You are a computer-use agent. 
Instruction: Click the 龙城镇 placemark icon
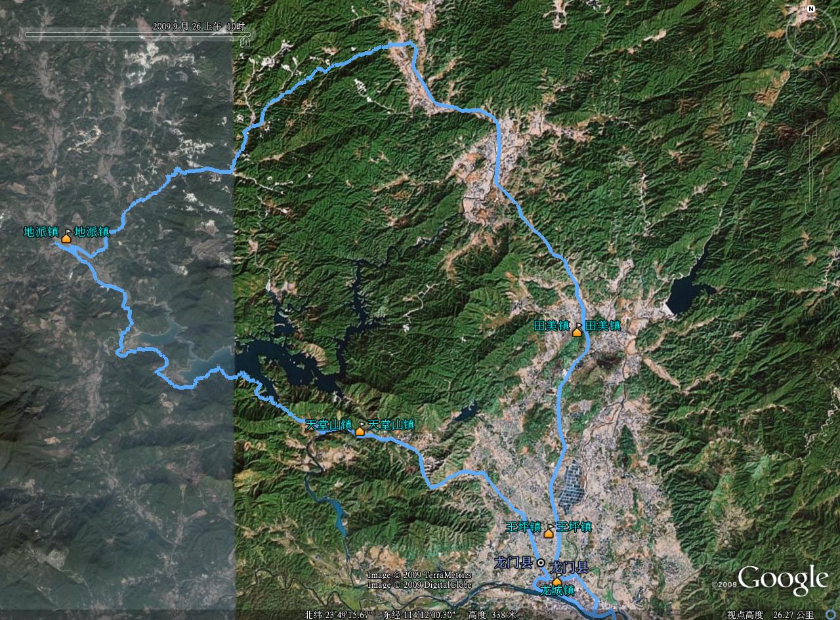pyautogui.click(x=556, y=581)
